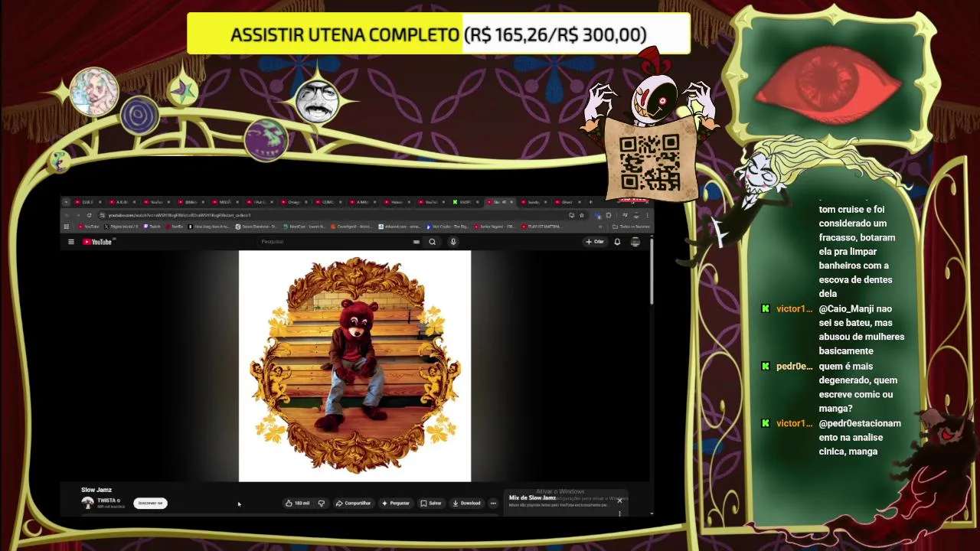This screenshot has height=551, width=980.
Task: Open more actions ellipsis under video
Action: (x=493, y=503)
